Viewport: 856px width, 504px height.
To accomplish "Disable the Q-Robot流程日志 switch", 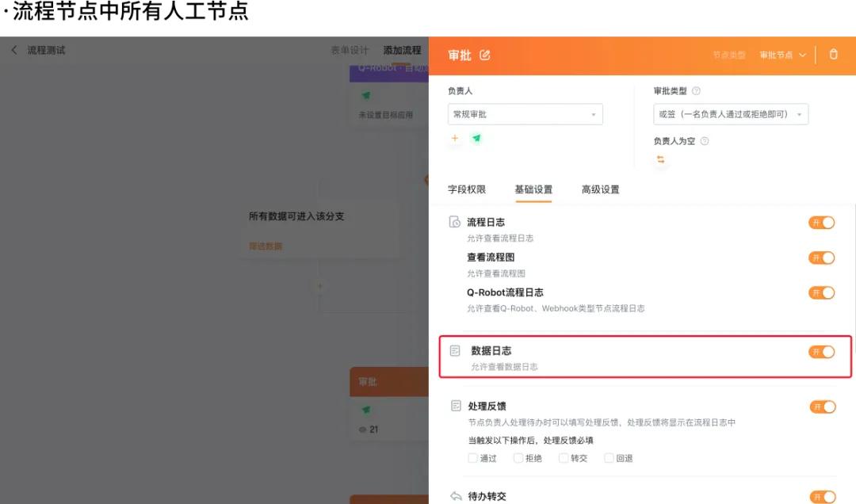I will [821, 292].
